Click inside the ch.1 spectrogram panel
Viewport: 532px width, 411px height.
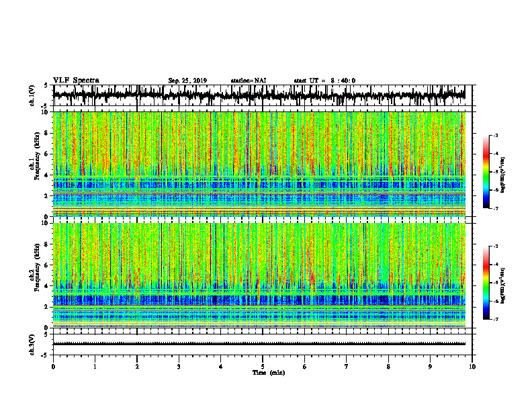[259, 164]
